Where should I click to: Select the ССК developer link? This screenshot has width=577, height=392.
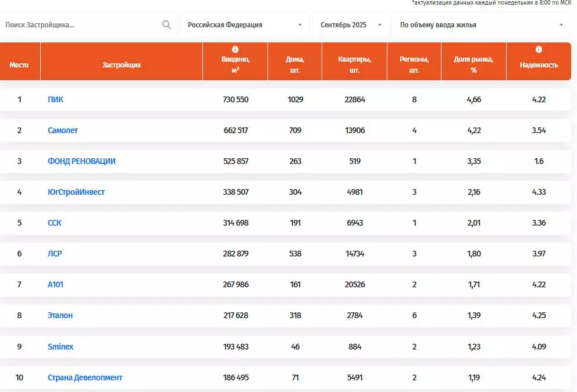tap(55, 223)
